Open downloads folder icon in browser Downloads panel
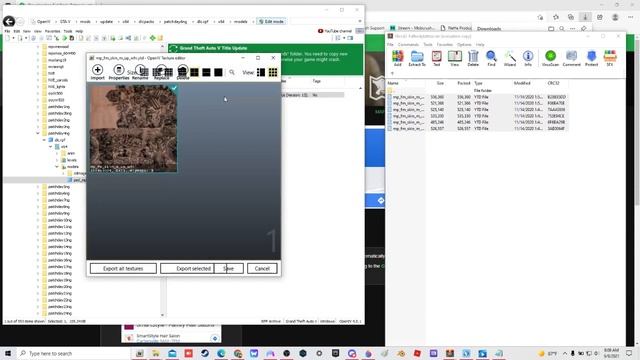 click(551, 29)
